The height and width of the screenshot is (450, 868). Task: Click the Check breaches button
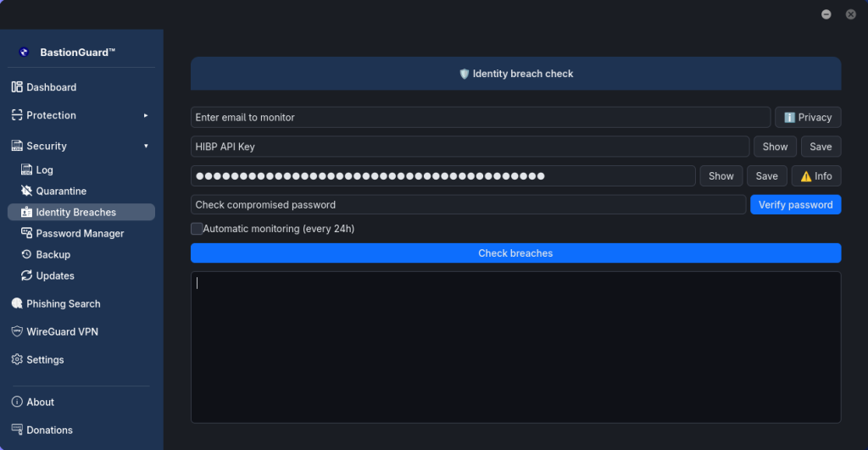[x=516, y=253]
